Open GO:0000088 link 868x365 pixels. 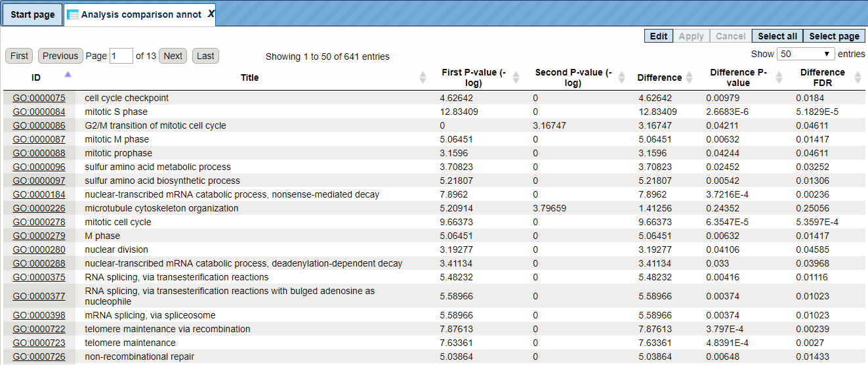(x=39, y=153)
